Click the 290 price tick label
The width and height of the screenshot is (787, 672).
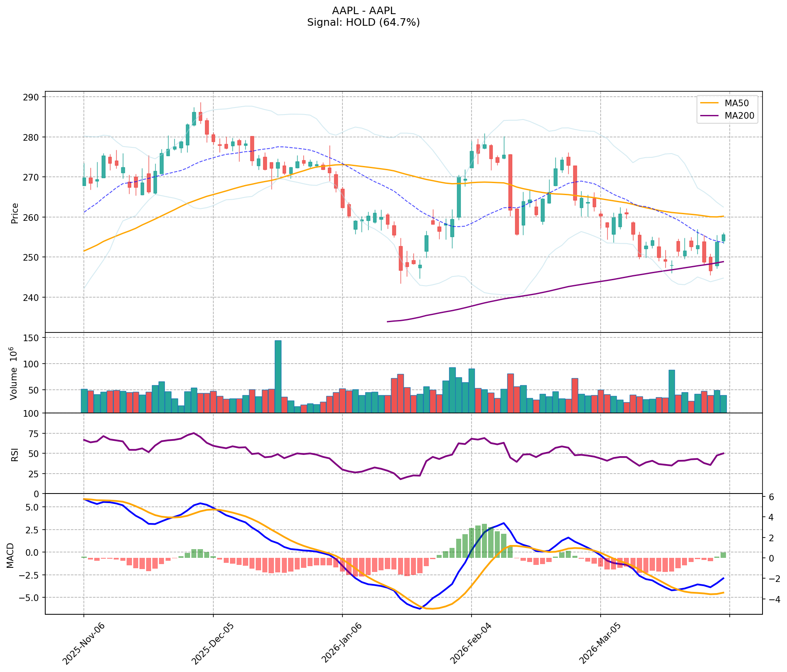32,97
